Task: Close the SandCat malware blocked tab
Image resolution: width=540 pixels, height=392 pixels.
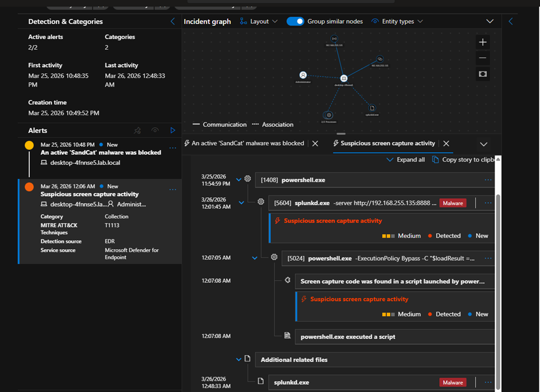Action: pos(315,143)
